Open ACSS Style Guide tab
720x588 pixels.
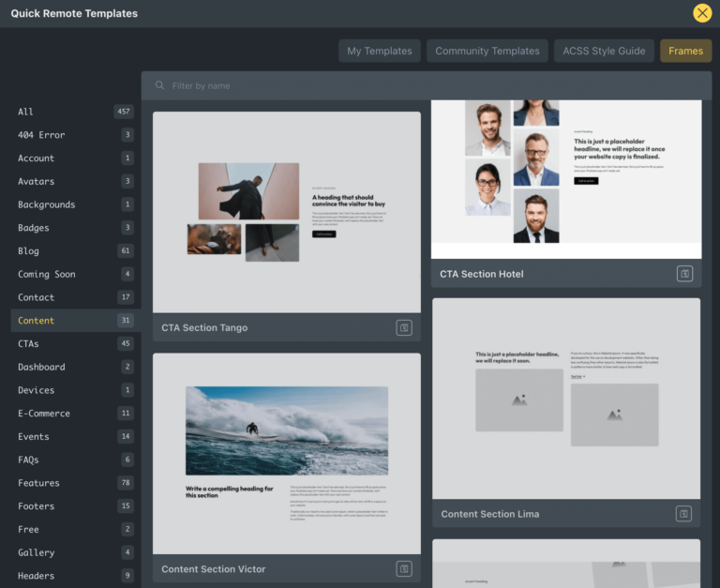tap(604, 51)
